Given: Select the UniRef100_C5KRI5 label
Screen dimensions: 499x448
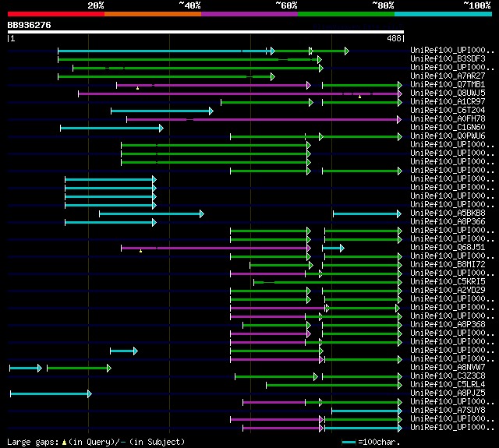Looking at the screenshot, I should click(x=448, y=282).
